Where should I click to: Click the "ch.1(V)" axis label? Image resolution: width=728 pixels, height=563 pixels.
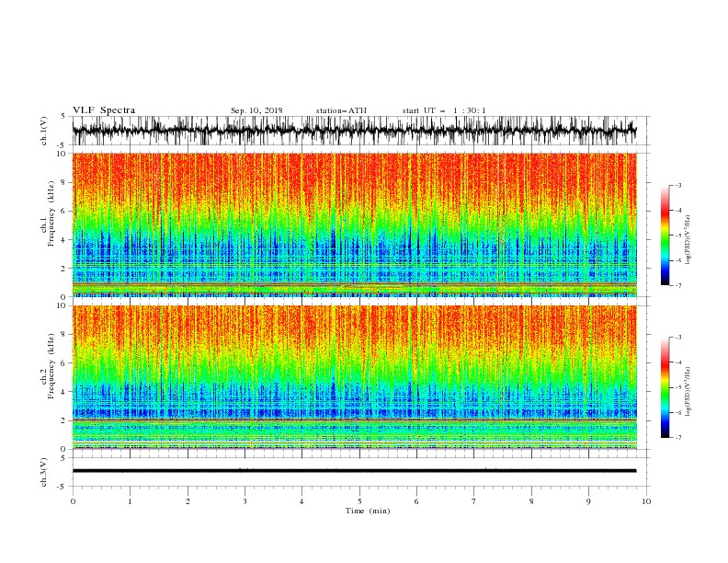[44, 132]
